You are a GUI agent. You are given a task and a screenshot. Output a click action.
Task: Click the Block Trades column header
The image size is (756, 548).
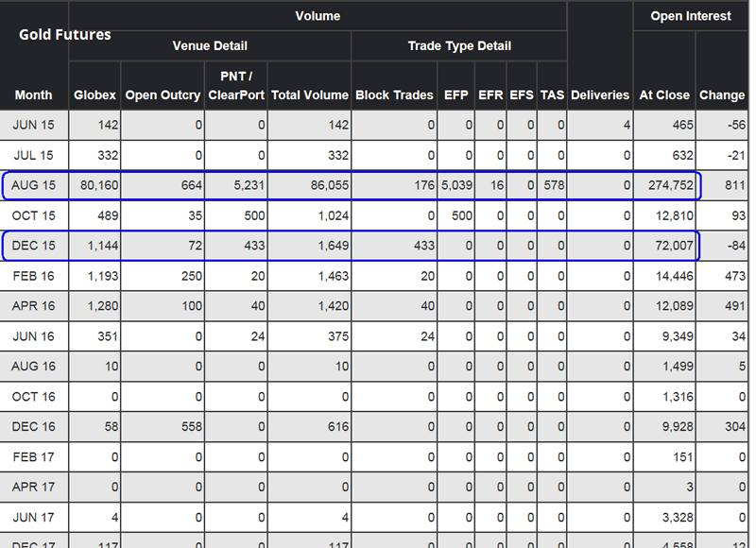(x=392, y=95)
